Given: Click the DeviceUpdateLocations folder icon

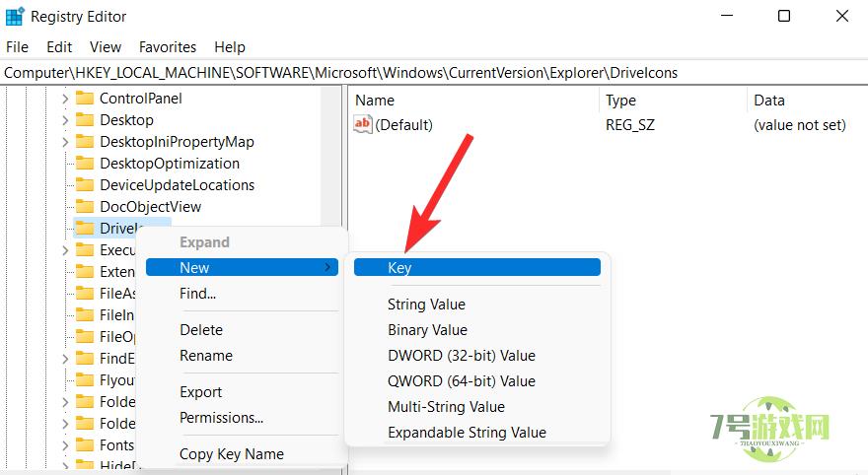Looking at the screenshot, I should coord(85,184).
